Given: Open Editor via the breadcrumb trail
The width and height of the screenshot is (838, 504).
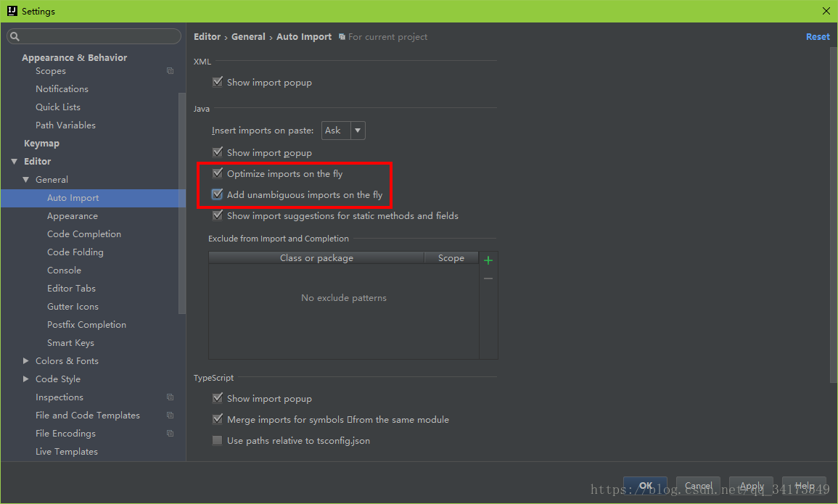Looking at the screenshot, I should click(207, 36).
